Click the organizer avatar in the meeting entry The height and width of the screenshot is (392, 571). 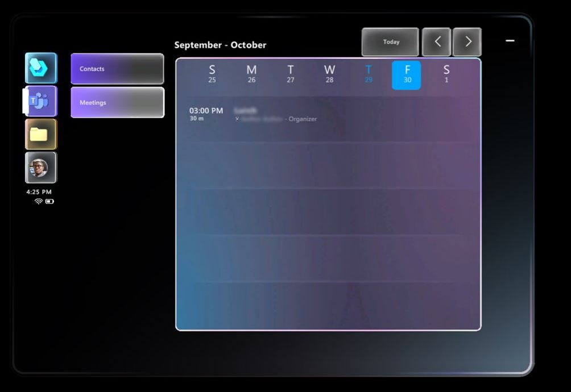click(237, 119)
